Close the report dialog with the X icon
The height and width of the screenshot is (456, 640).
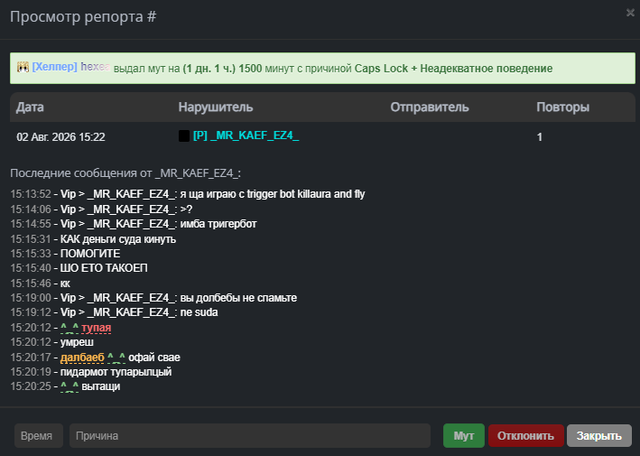[x=630, y=13]
